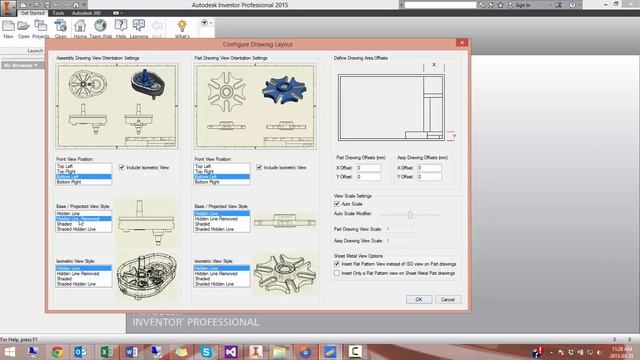Click the What's New lightbulb icon

pyautogui.click(x=182, y=26)
